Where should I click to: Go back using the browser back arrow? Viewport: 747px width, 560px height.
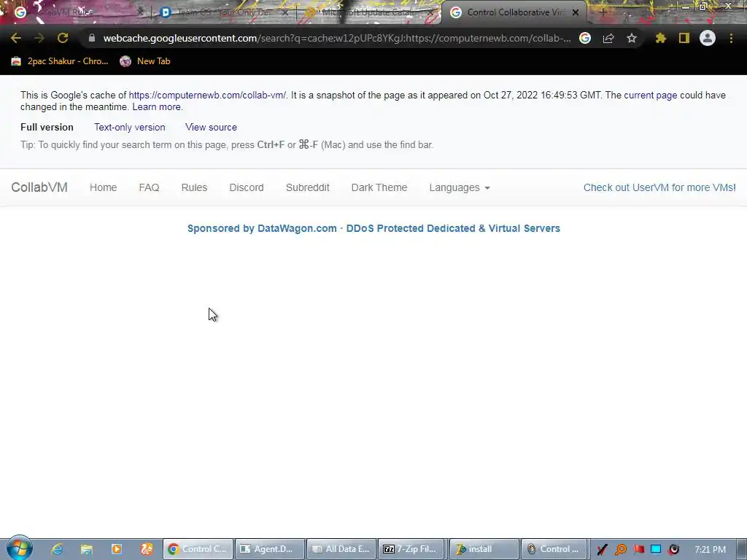tap(16, 38)
